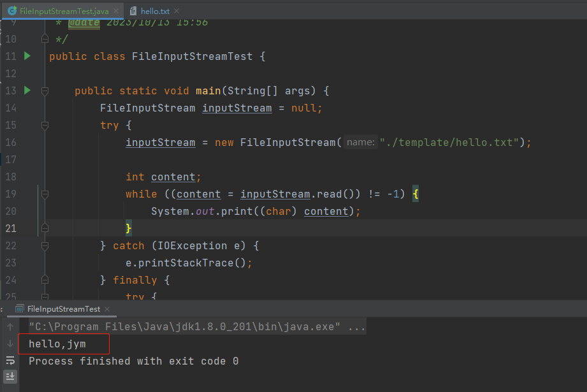587x392 pixels.
Task: Collapse the comment block fold marker on line 10
Action: click(45, 39)
